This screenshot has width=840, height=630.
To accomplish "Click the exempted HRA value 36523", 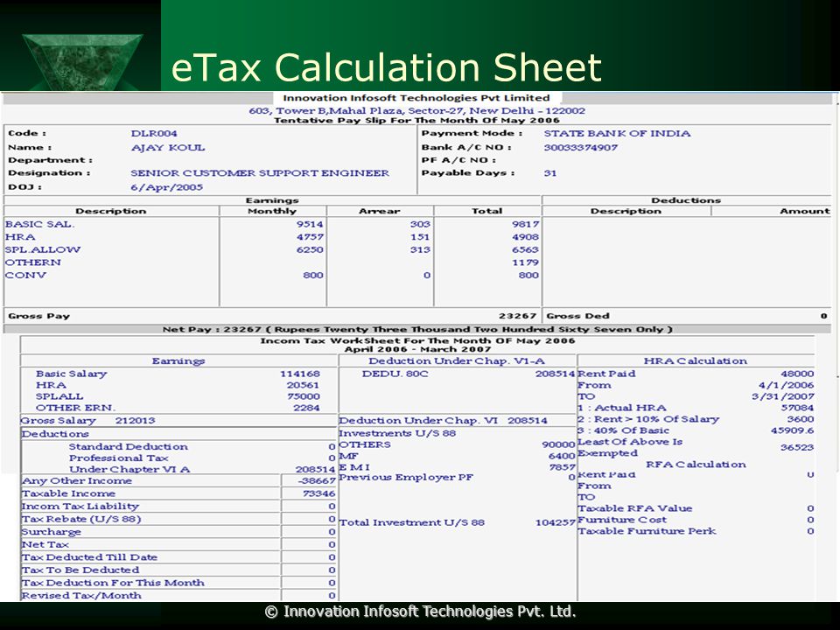I will point(797,447).
